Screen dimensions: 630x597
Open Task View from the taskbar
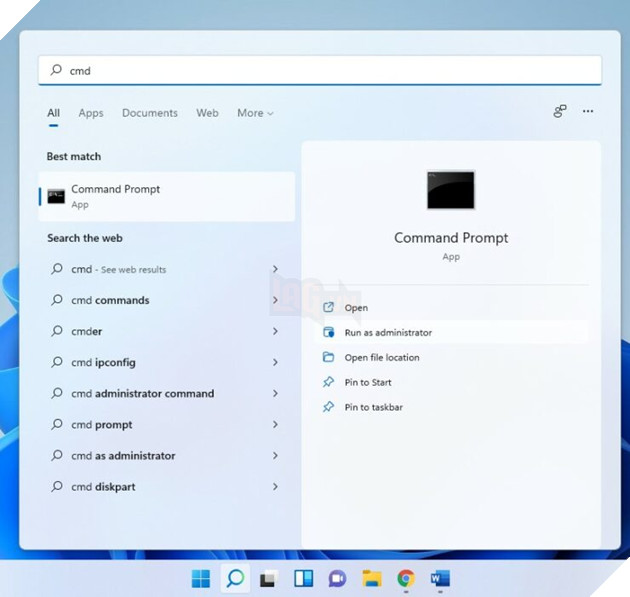click(x=268, y=579)
